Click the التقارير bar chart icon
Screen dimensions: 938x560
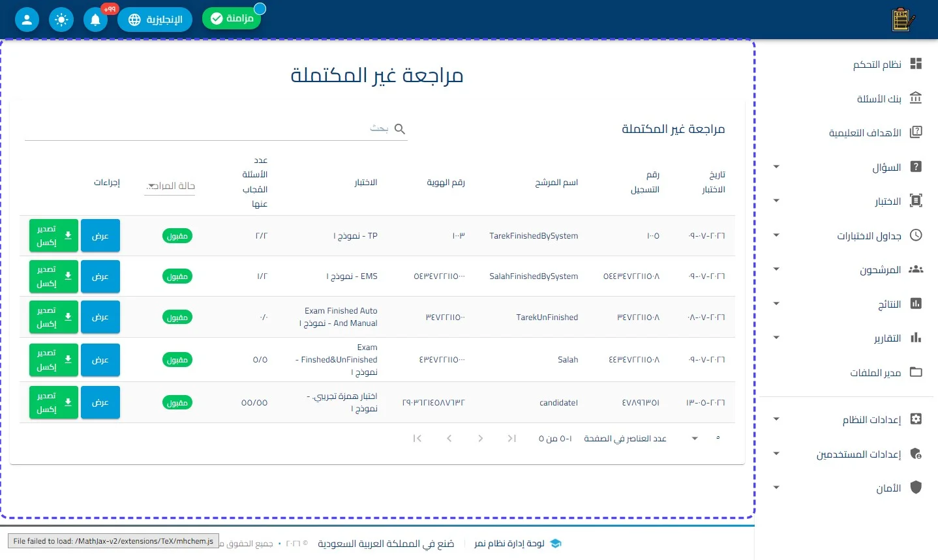click(x=916, y=338)
